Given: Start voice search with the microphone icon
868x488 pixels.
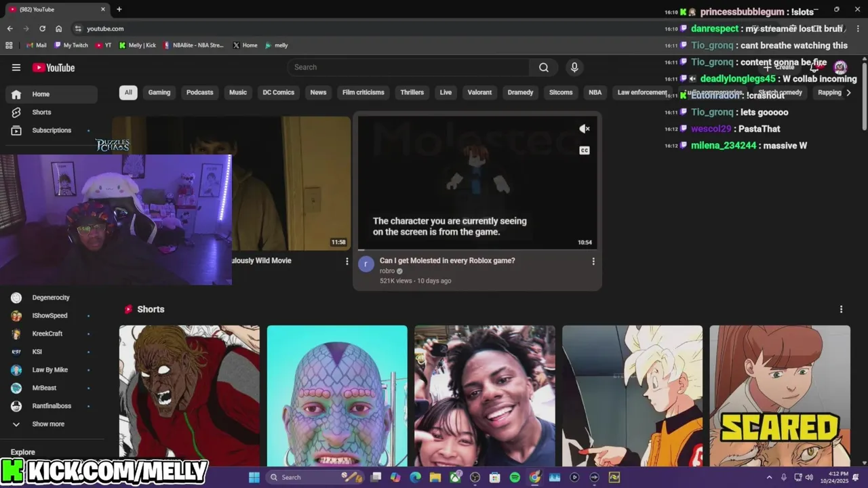Looking at the screenshot, I should click(x=574, y=67).
